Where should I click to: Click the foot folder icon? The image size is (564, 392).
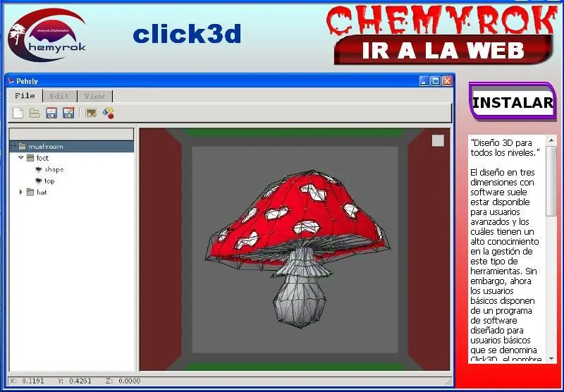tap(30, 158)
